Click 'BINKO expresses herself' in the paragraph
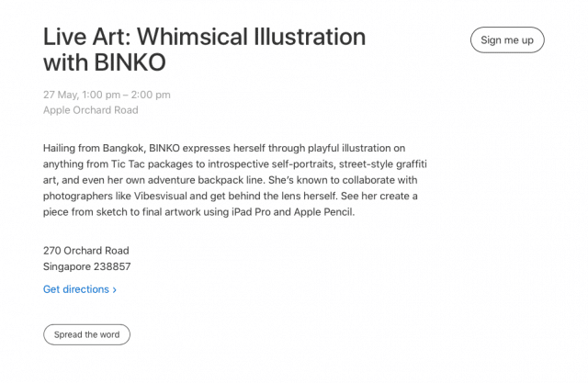 209,149
